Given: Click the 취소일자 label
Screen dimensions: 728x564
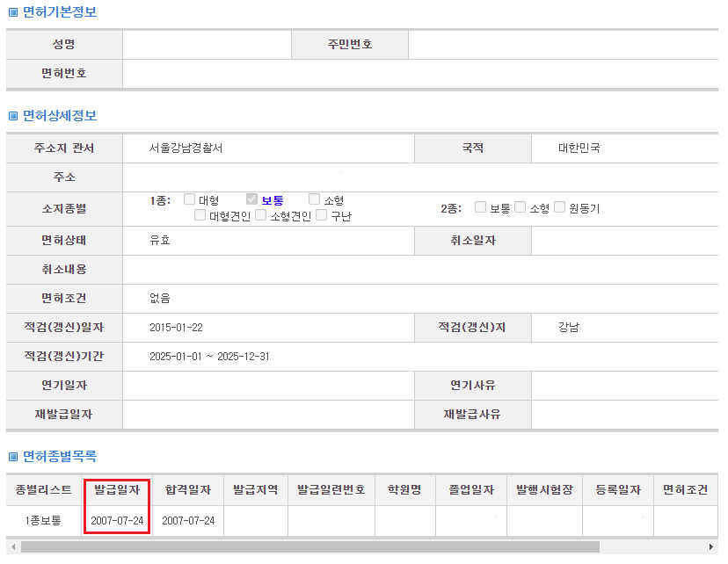Looking at the screenshot, I should pos(473,240).
